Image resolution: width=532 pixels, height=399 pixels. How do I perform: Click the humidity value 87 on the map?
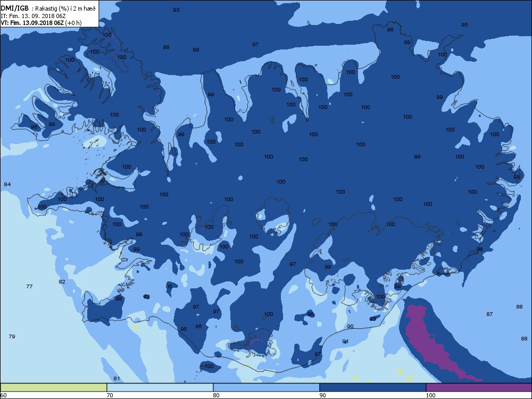pos(489,314)
